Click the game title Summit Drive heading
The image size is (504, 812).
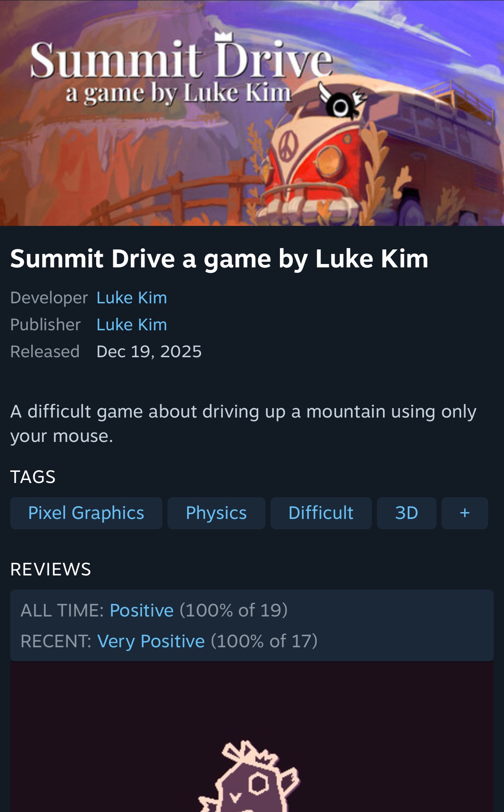tap(219, 259)
